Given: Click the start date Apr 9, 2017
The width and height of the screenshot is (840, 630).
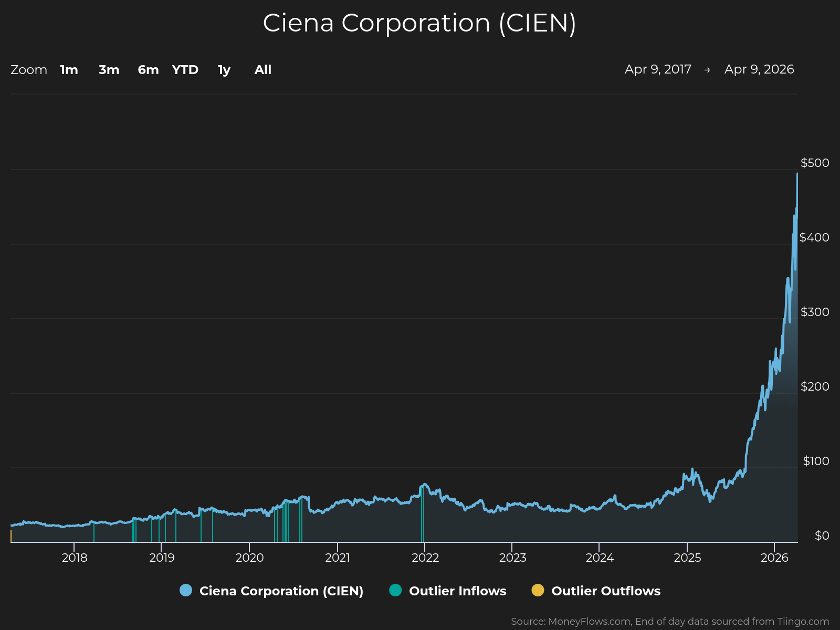Looking at the screenshot, I should pos(658,69).
